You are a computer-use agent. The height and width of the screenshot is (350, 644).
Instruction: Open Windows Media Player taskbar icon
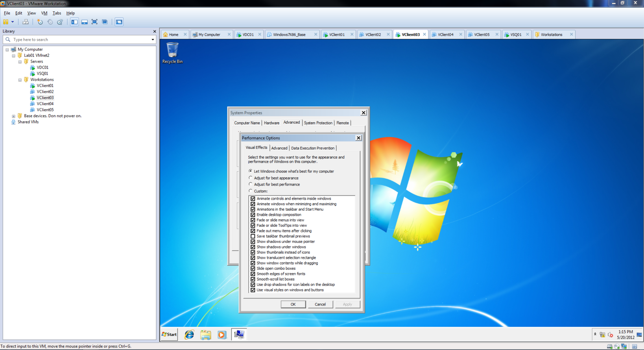pos(222,335)
